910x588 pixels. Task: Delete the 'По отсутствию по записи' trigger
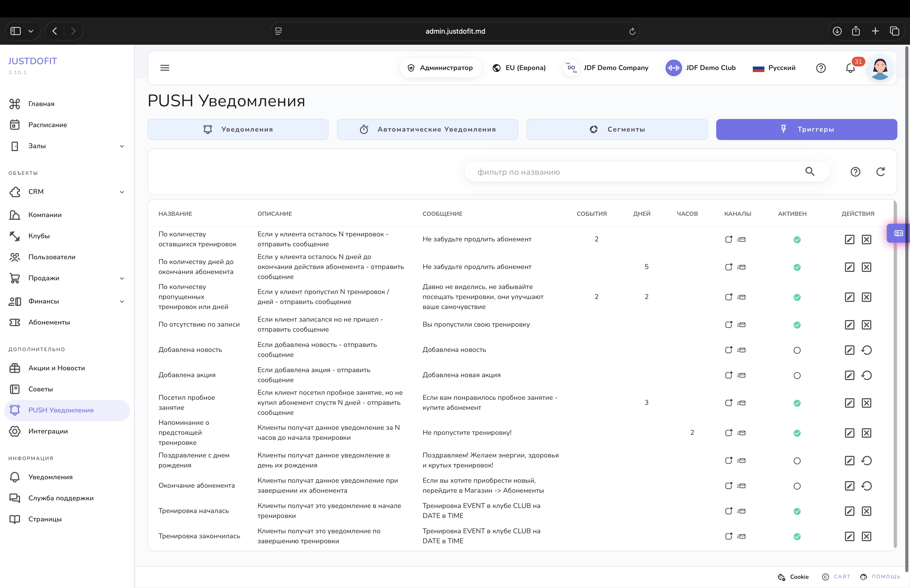tap(867, 325)
